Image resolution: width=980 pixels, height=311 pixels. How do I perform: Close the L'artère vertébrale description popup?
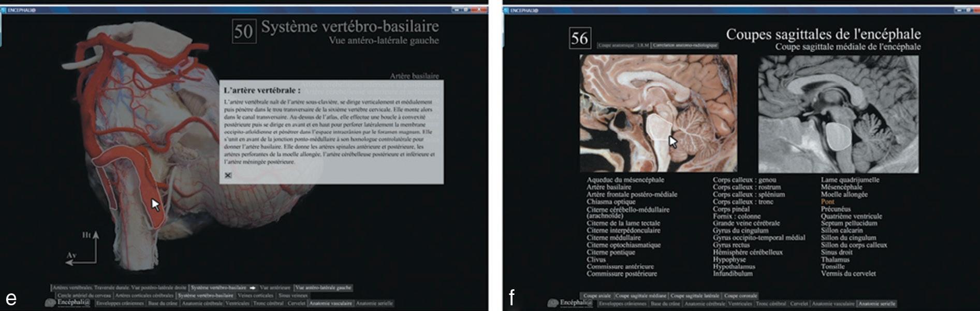click(x=228, y=175)
